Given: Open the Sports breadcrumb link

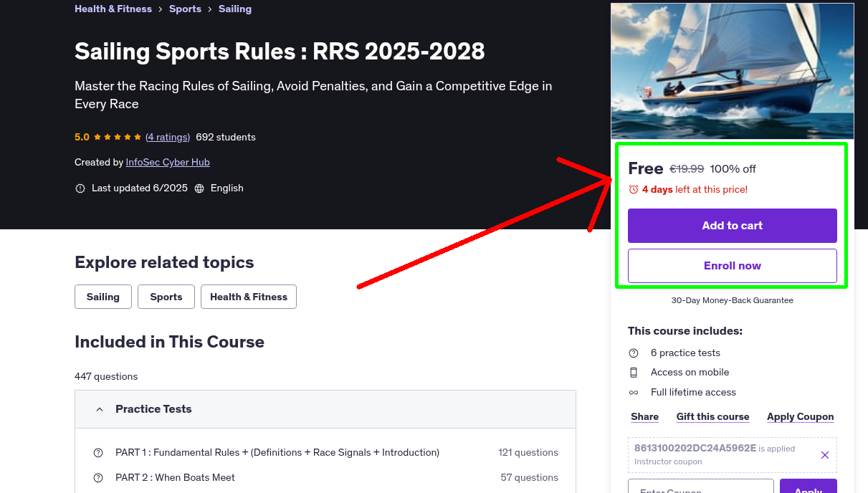Looking at the screenshot, I should 185,9.
